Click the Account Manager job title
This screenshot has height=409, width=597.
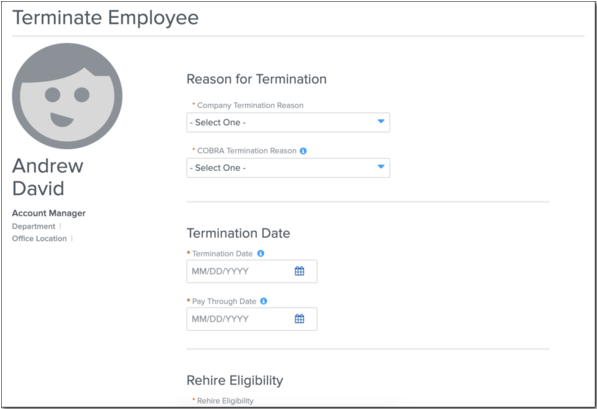click(49, 213)
